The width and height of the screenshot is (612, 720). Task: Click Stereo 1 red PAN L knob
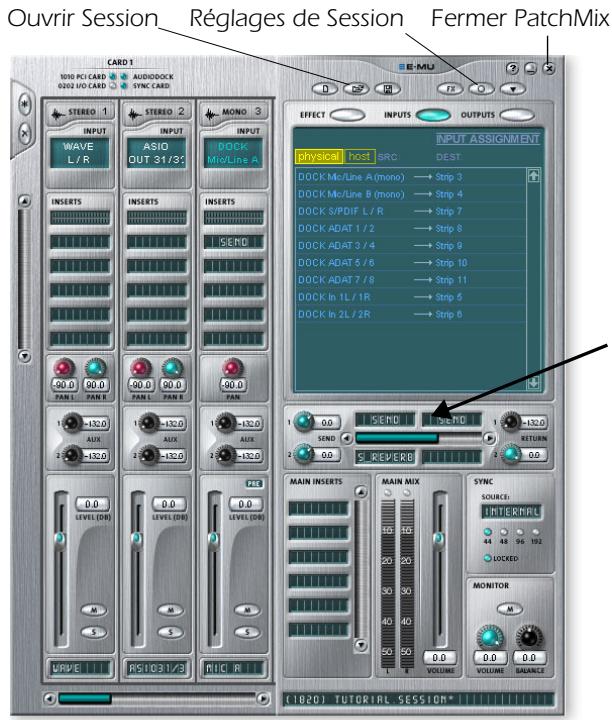pos(64,368)
